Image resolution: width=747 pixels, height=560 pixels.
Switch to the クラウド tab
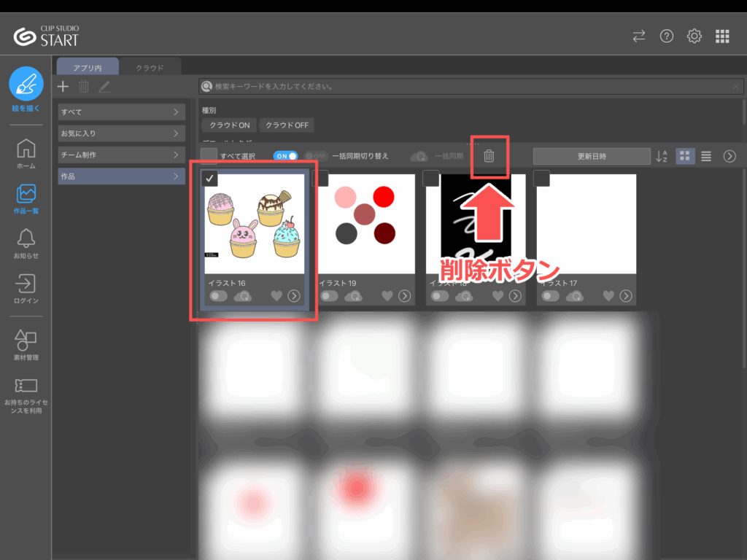[x=149, y=68]
